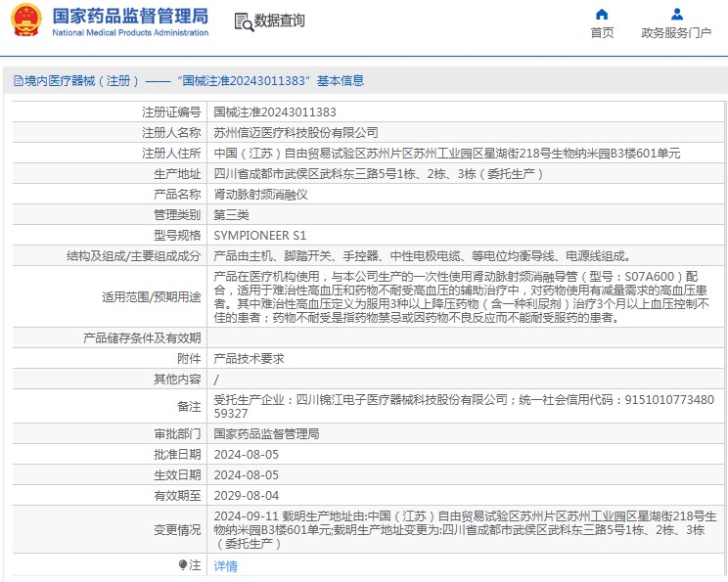Click the 管理类别 row label

point(177,215)
